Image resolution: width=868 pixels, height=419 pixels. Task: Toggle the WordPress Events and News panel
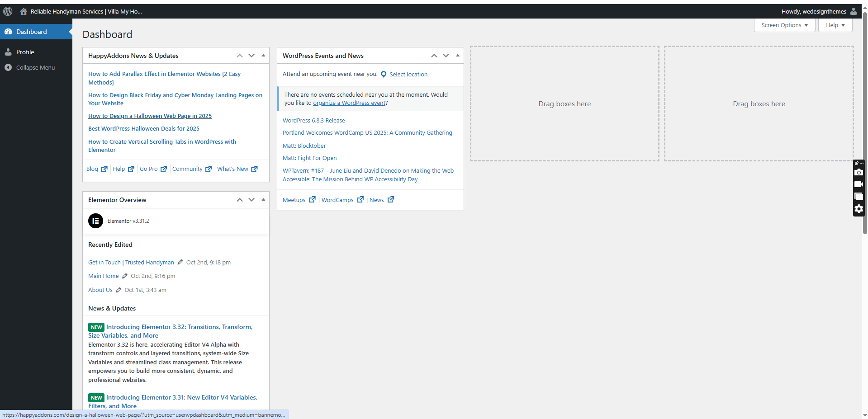pos(458,56)
